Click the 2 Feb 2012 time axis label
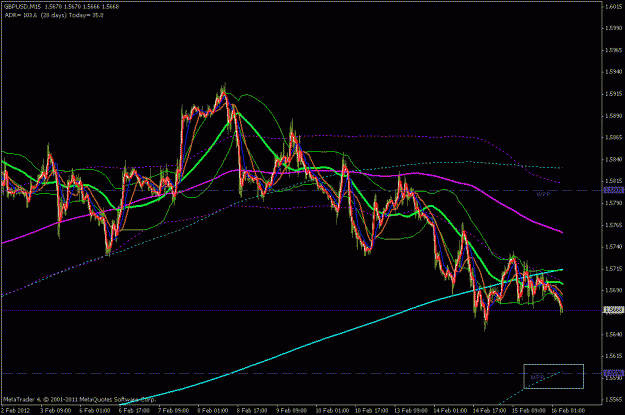 click(x=16, y=410)
